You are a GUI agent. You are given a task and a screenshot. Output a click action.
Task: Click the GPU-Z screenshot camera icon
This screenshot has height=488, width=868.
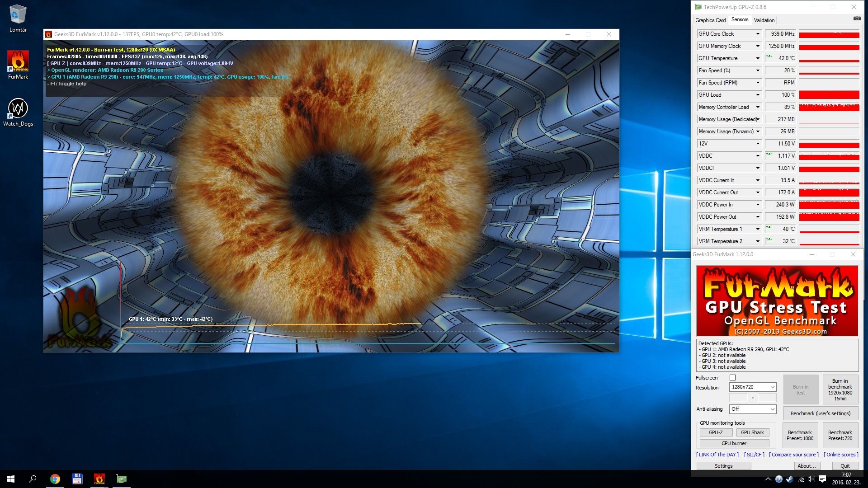pyautogui.click(x=857, y=19)
